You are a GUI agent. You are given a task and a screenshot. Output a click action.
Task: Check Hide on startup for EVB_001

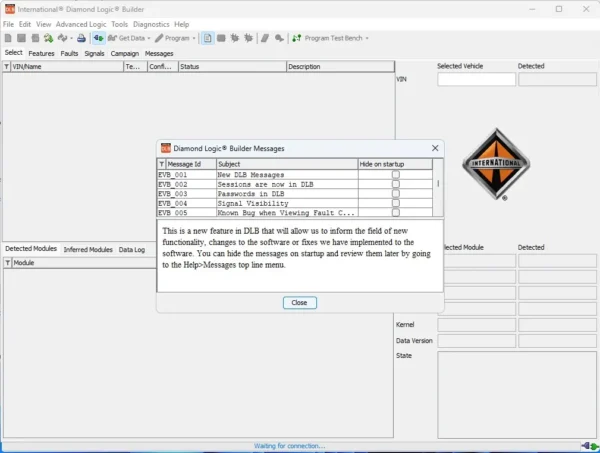tap(396, 174)
